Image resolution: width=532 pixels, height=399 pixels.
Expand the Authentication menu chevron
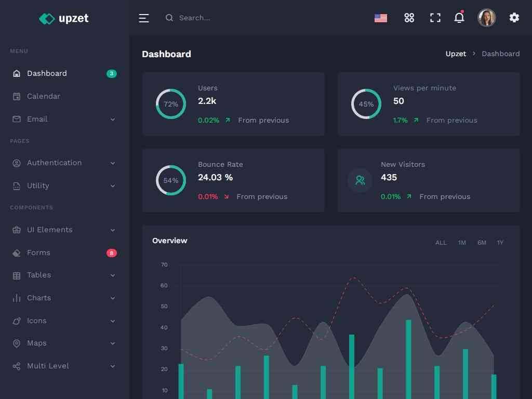(113, 163)
